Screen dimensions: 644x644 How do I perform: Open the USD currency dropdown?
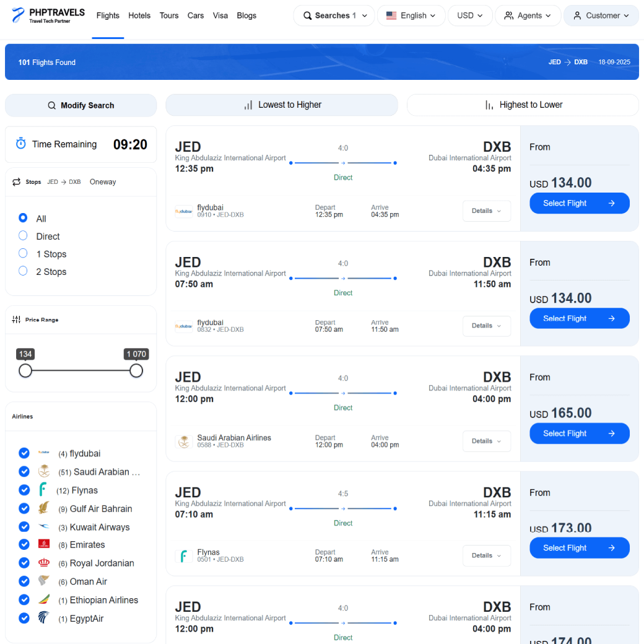pos(470,15)
